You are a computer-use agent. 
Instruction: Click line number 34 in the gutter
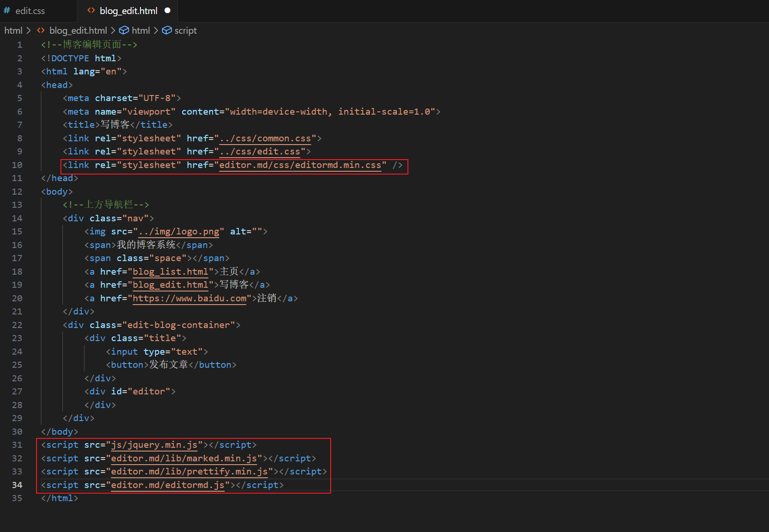tap(17, 485)
